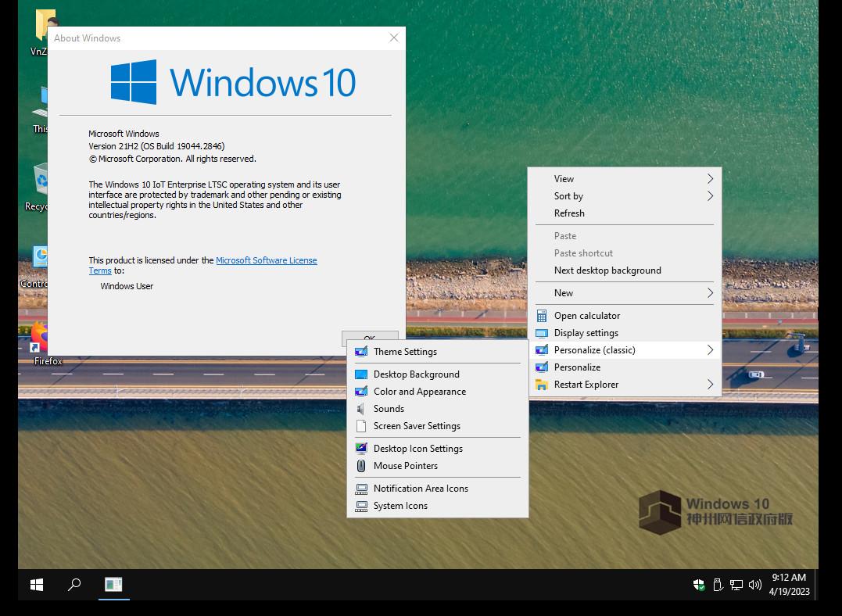Expand the Restart Explorer submenu arrow
This screenshot has width=842, height=616.
point(710,385)
